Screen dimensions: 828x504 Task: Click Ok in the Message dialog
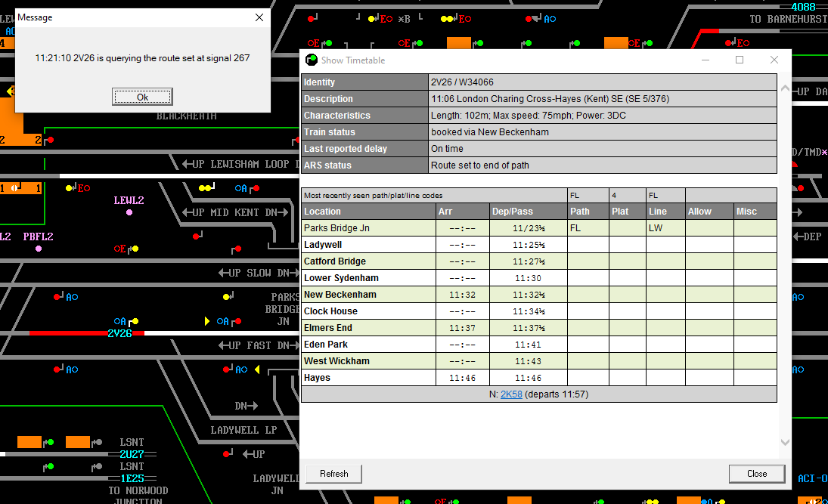coord(142,97)
